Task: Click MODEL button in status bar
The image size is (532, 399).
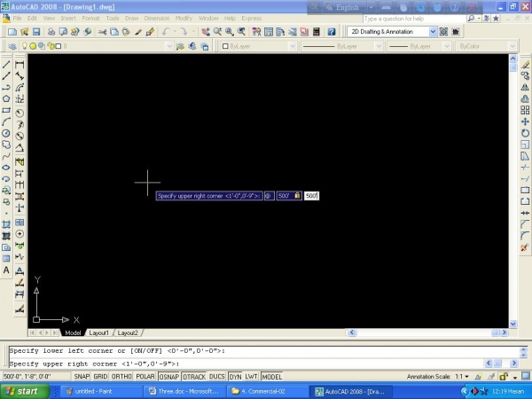Action: (x=272, y=377)
